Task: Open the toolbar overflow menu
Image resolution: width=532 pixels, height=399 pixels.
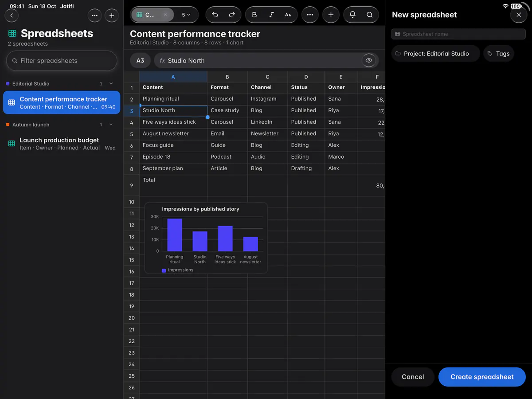Action: [310, 15]
